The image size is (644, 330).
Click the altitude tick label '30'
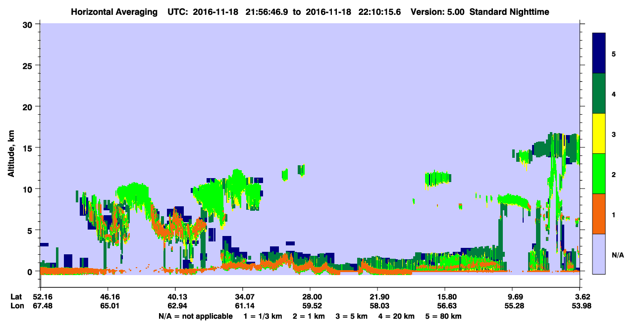[29, 24]
